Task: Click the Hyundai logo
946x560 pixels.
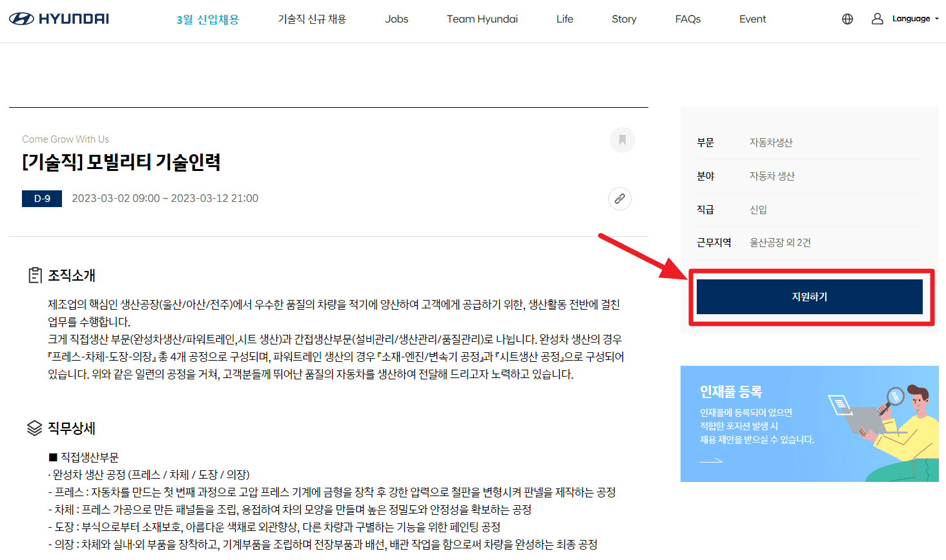Action: (59, 19)
